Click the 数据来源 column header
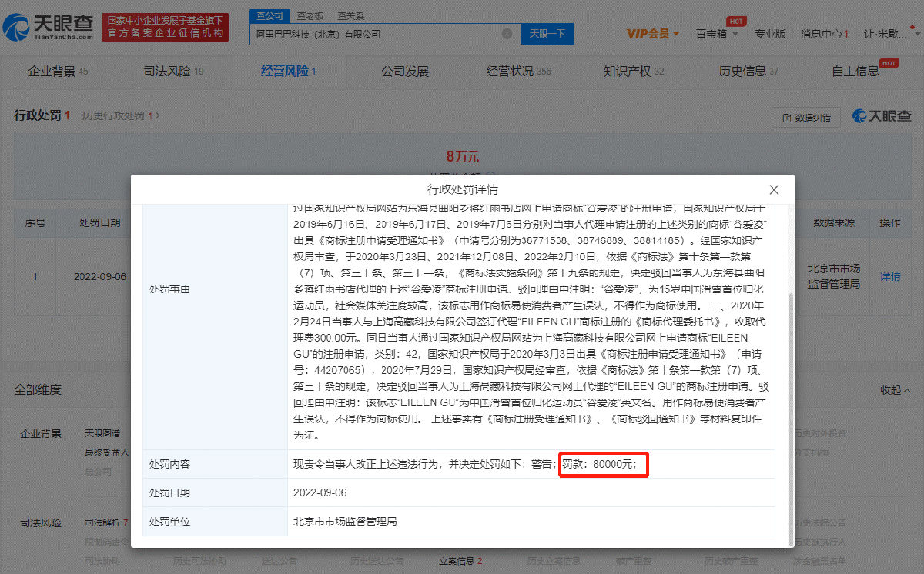This screenshot has height=574, width=924. click(x=834, y=223)
